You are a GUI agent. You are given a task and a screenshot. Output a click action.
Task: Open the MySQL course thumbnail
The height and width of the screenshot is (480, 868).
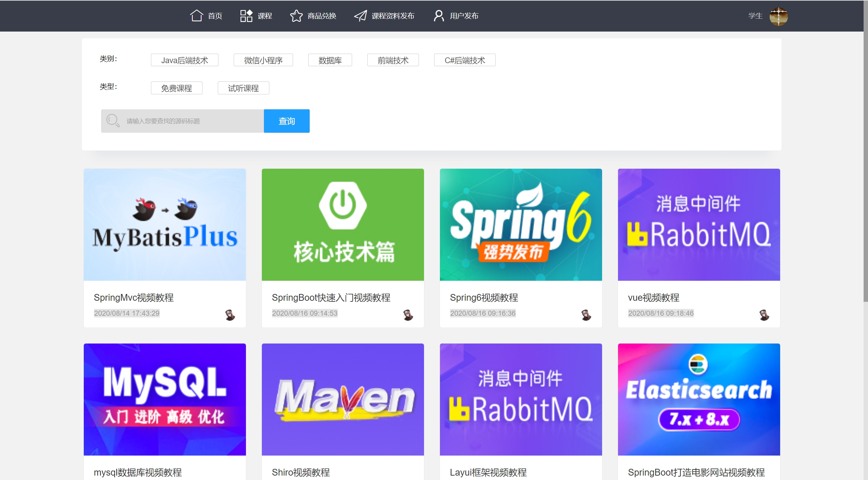165,399
